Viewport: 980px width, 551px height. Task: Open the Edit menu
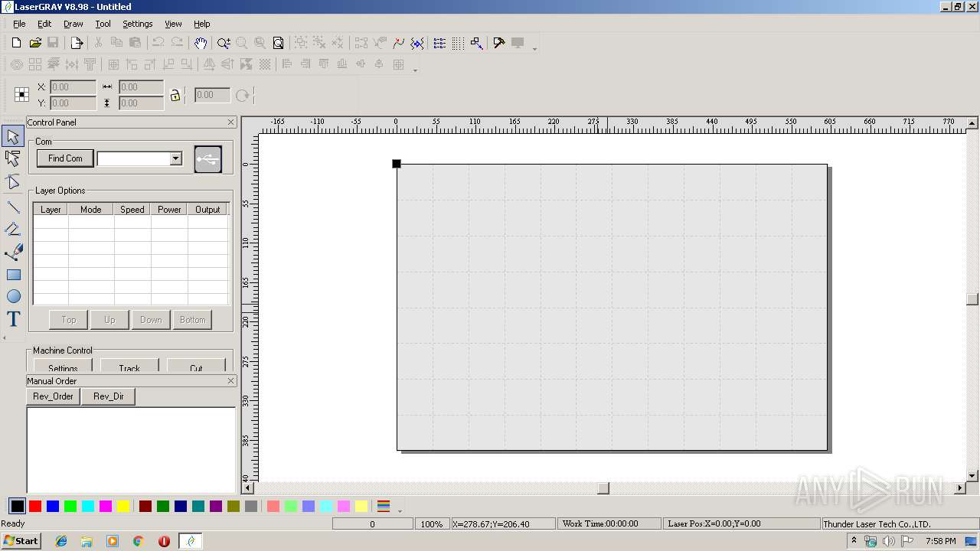[x=44, y=24]
